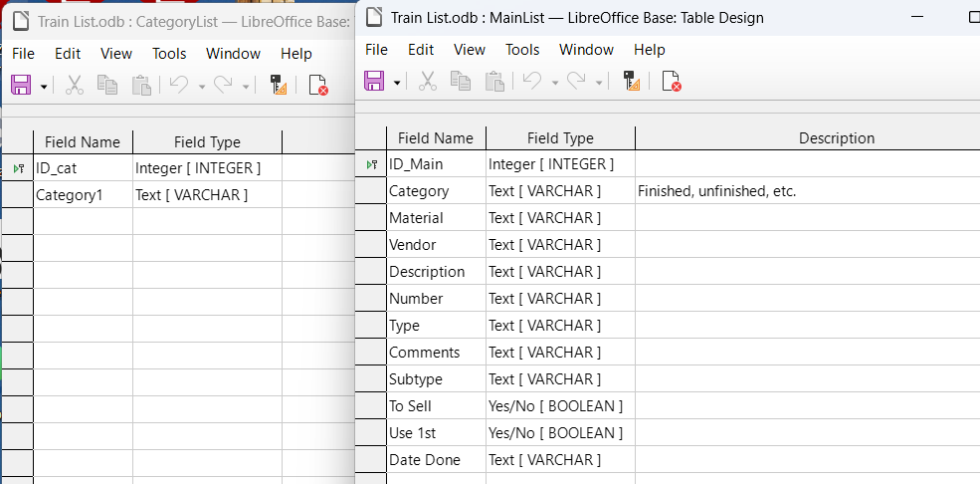Click Primary Key icon in MainList toolbar

pyautogui.click(x=633, y=81)
